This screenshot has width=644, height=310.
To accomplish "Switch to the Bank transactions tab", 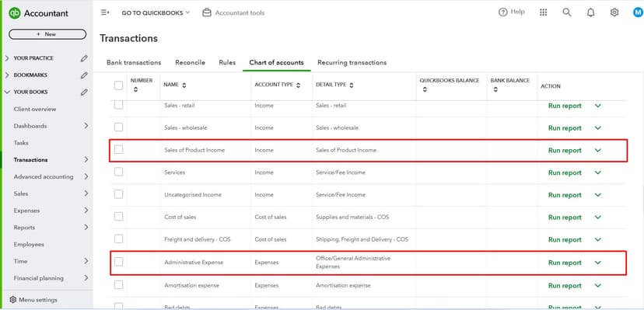I will [x=134, y=63].
